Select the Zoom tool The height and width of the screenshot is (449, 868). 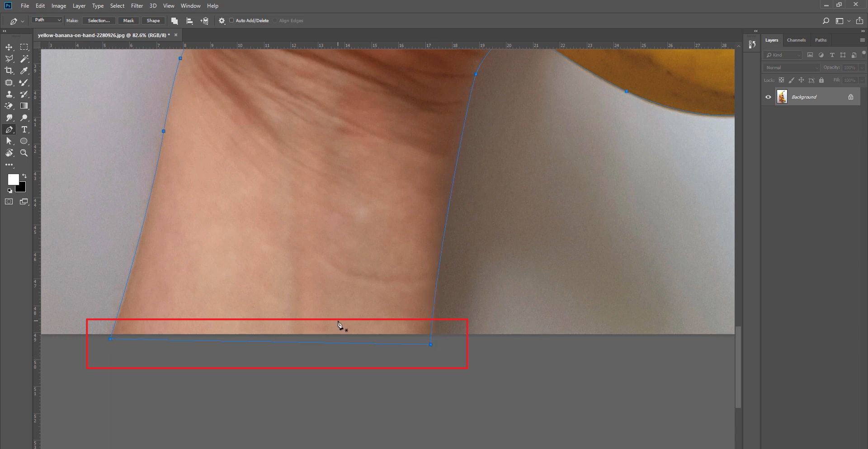[24, 153]
